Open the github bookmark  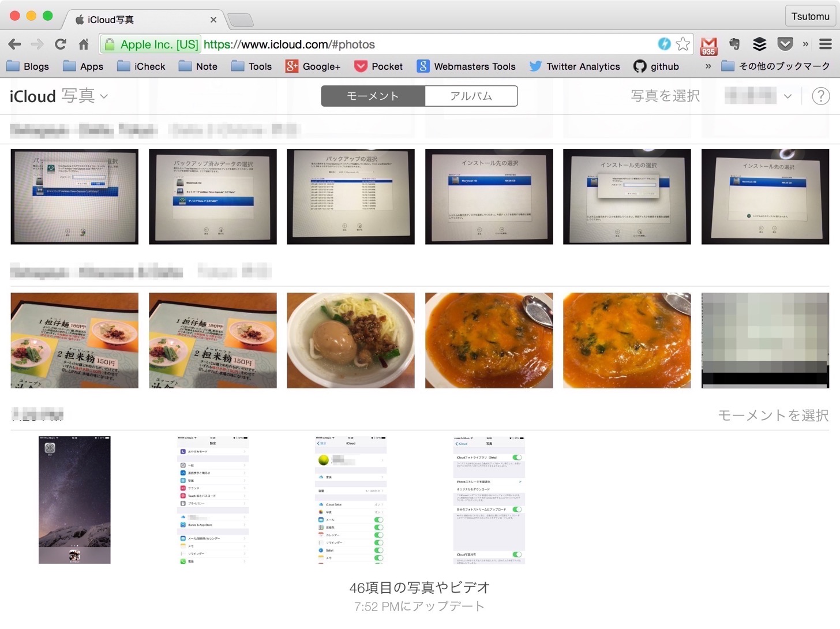point(657,66)
